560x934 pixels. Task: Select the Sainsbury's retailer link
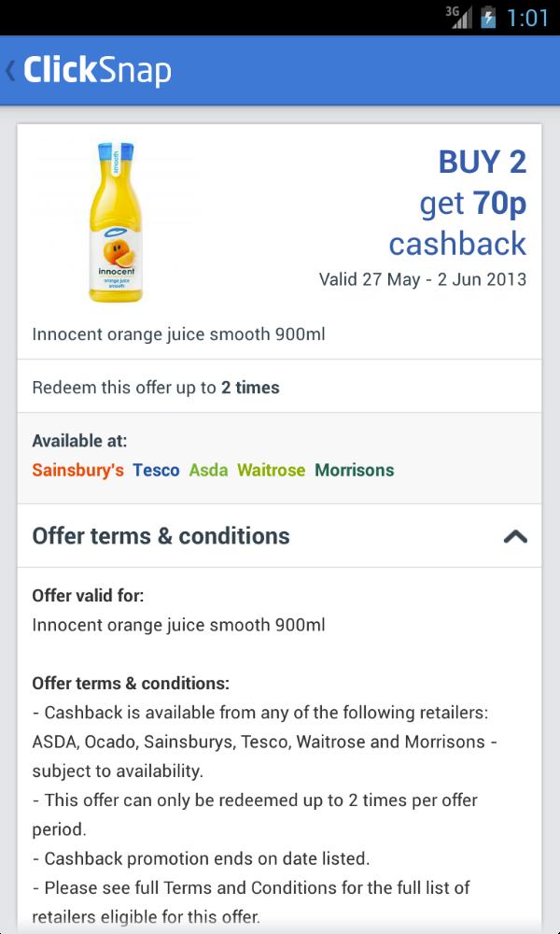(77, 470)
